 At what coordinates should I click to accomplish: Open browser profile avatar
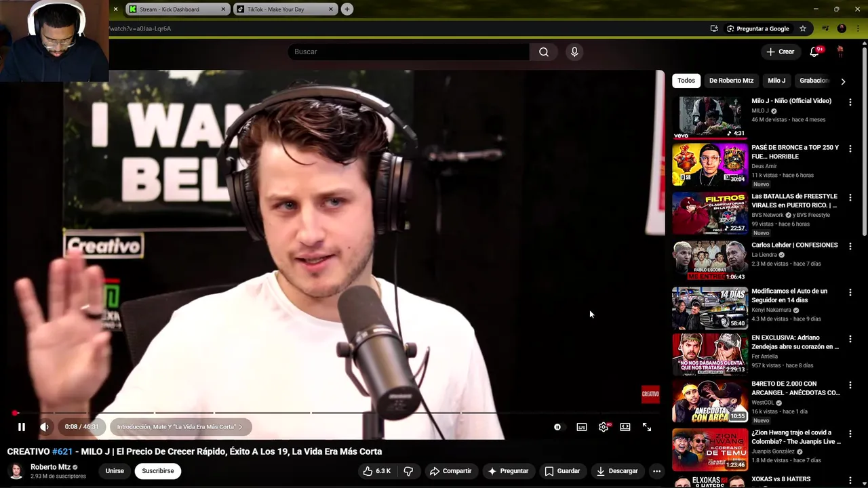point(842,28)
